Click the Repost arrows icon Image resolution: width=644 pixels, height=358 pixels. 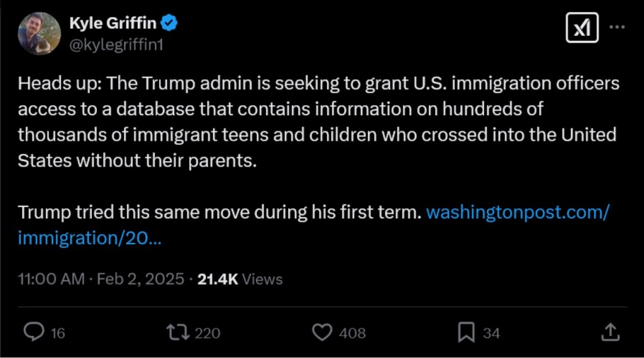click(179, 332)
